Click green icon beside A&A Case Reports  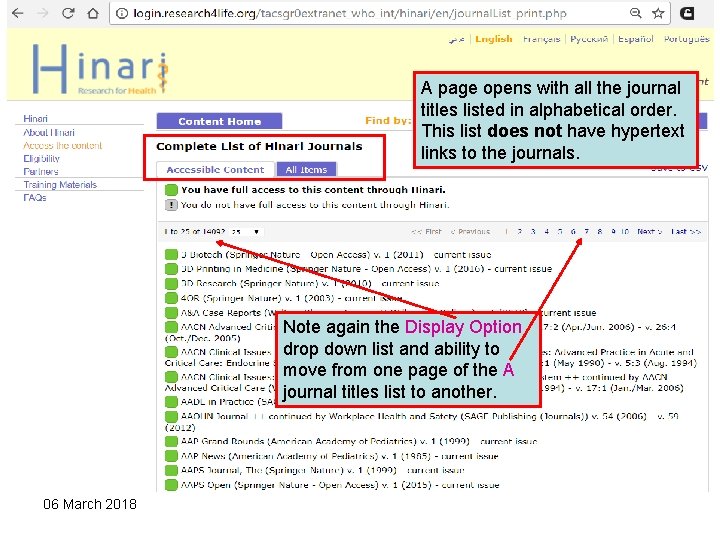[x=171, y=313]
